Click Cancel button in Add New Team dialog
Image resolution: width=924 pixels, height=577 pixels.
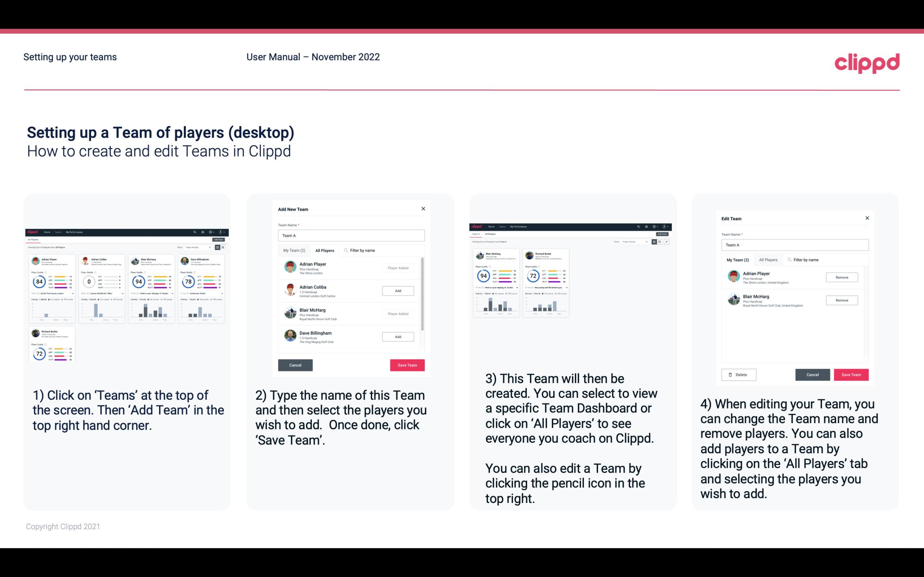[295, 364]
